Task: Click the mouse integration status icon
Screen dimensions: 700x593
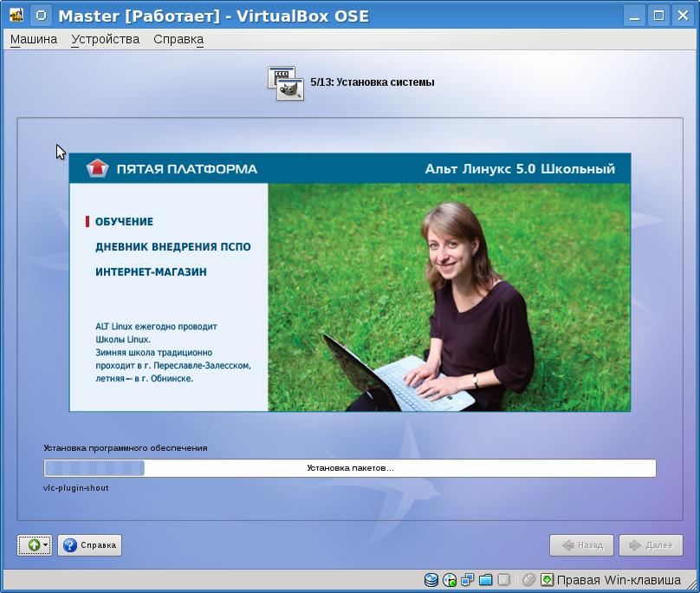Action: 528,580
